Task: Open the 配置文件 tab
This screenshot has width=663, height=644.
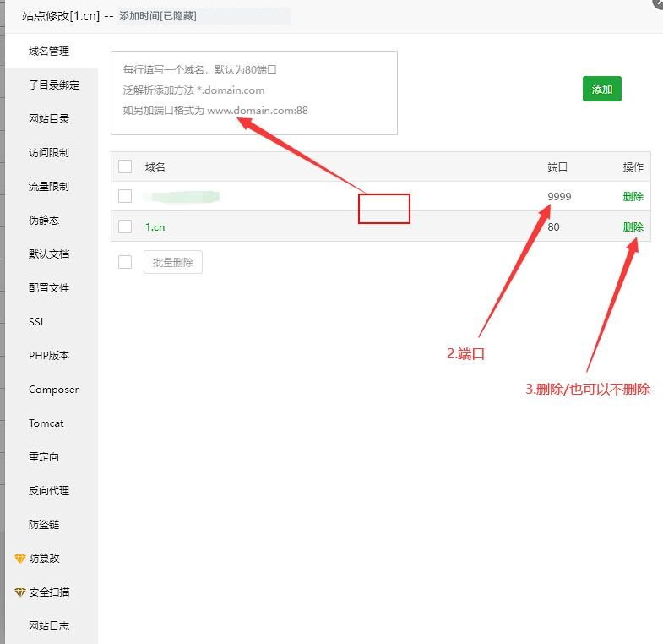Action: (52, 288)
